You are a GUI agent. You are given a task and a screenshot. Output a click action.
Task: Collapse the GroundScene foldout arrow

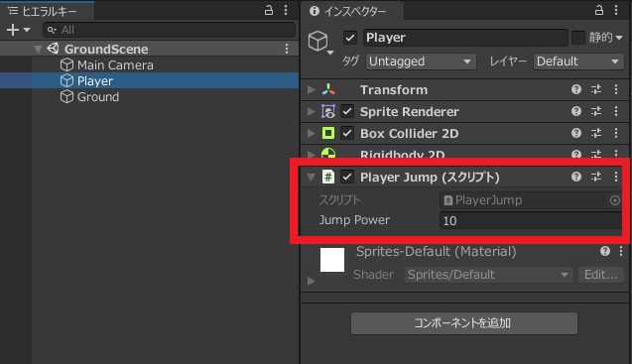39,50
